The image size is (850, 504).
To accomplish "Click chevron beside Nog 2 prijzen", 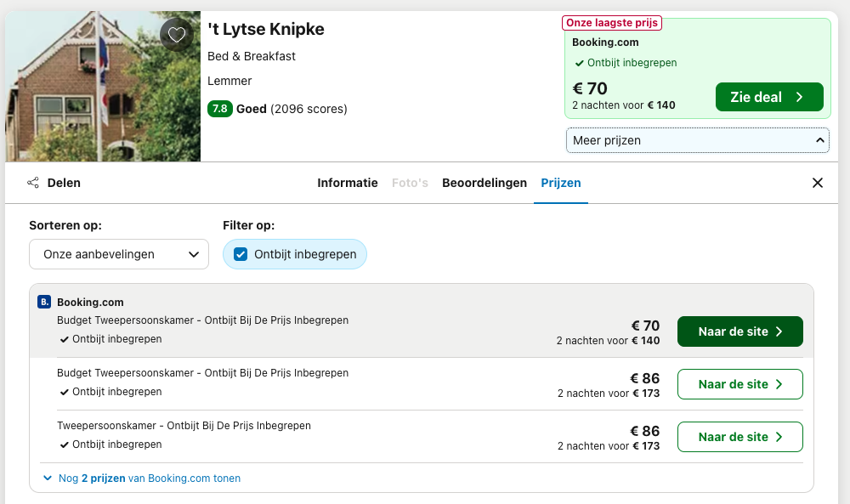I will [48, 478].
